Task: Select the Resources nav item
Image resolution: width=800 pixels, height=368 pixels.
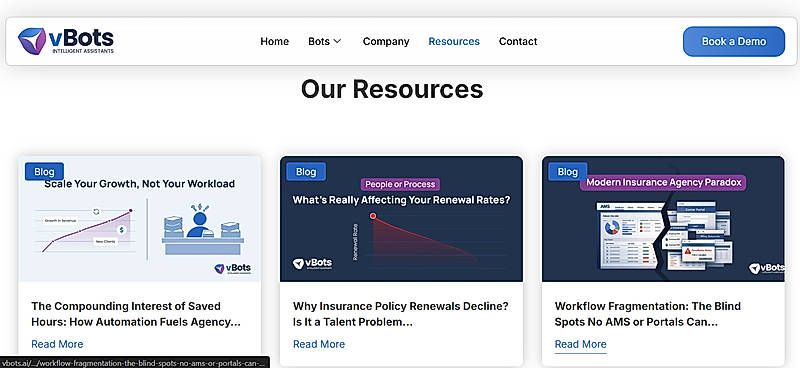Action: coord(454,41)
